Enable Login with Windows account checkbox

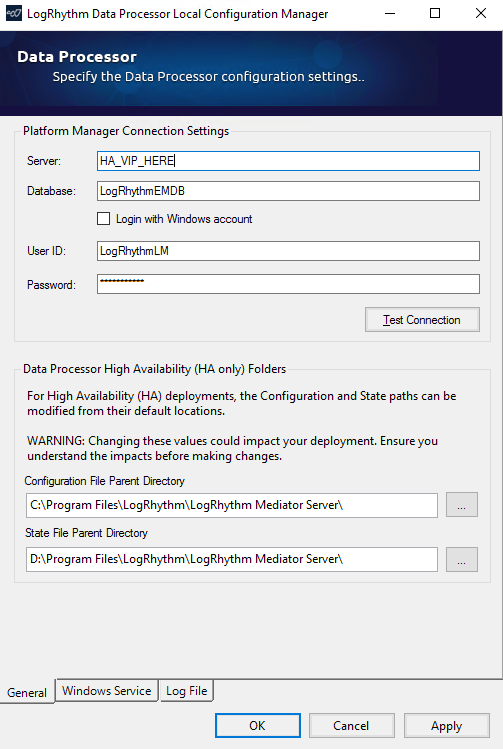click(x=103, y=219)
